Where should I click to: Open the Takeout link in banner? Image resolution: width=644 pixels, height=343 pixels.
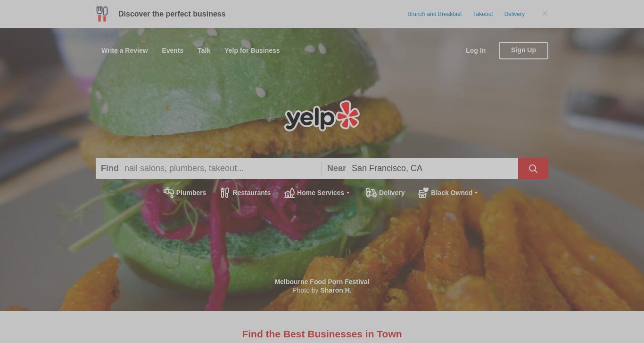(483, 14)
